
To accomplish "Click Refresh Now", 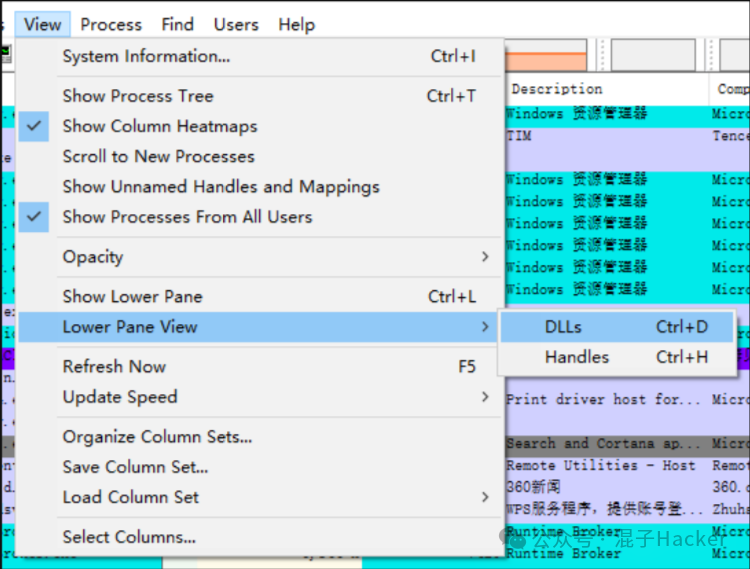I will [261, 367].
